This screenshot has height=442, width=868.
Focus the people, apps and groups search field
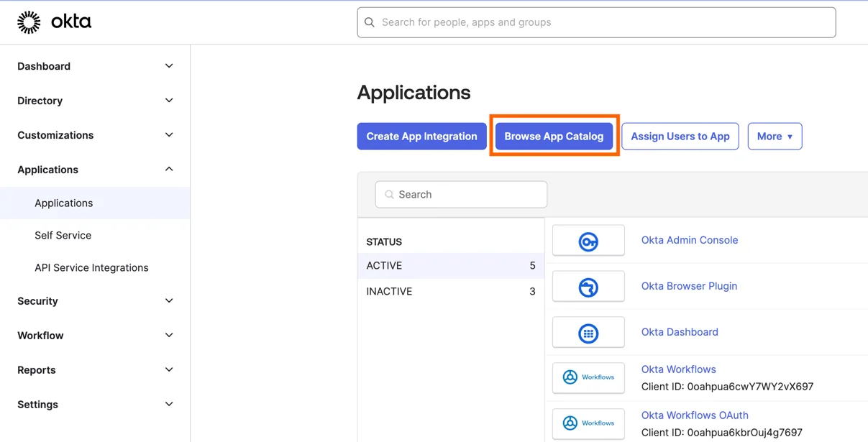click(596, 22)
